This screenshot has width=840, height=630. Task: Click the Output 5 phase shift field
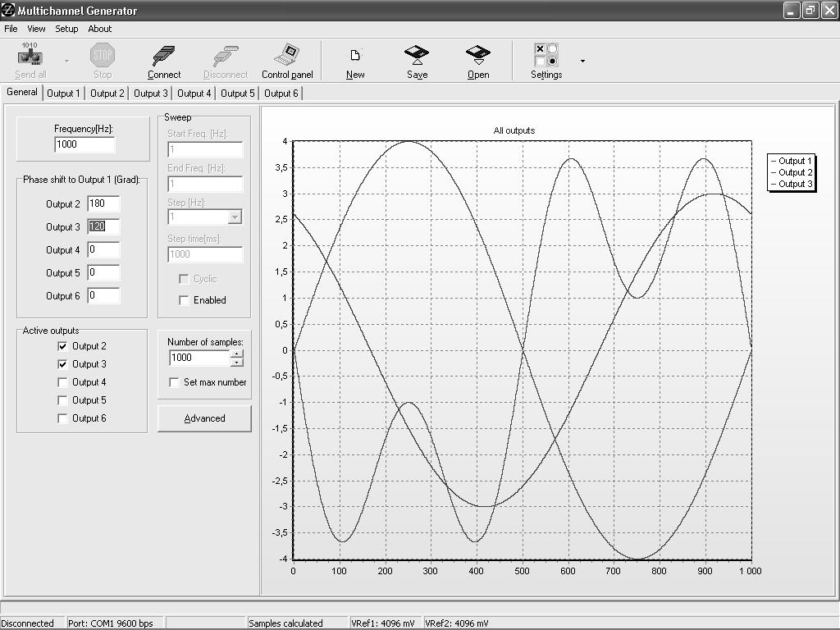pos(103,273)
